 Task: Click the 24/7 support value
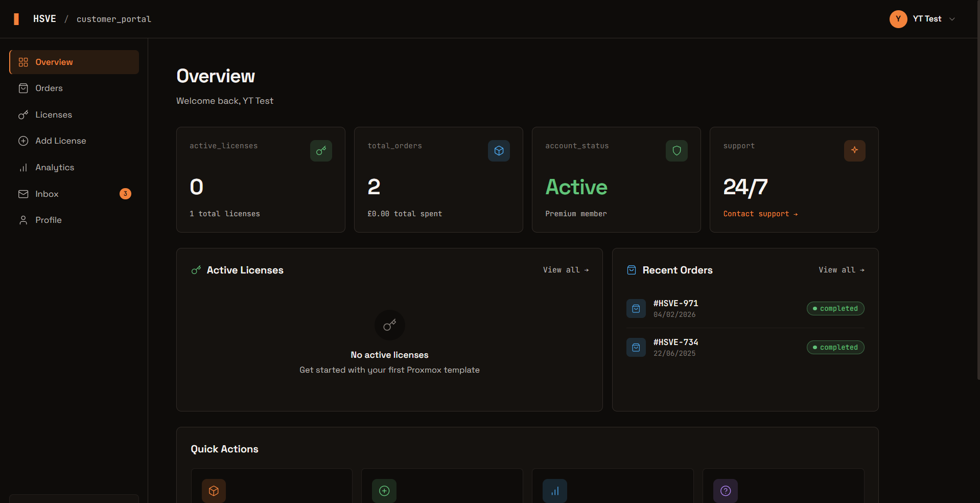745,187
